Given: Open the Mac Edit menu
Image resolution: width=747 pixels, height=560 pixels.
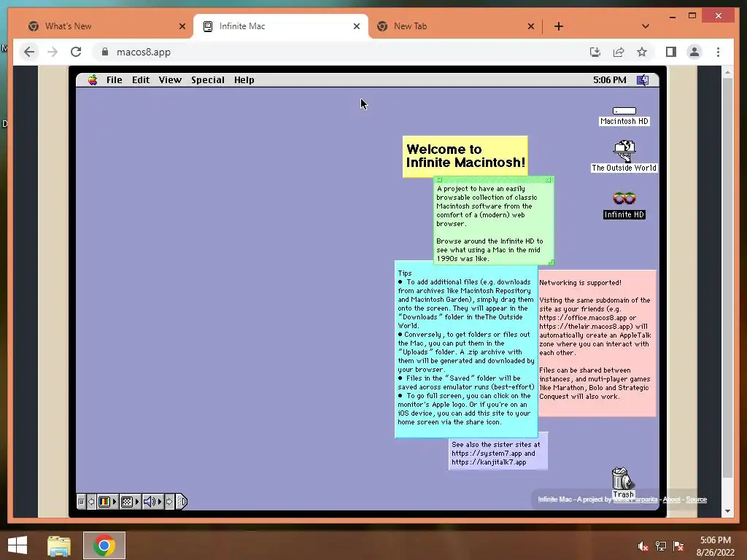Looking at the screenshot, I should coord(141,80).
